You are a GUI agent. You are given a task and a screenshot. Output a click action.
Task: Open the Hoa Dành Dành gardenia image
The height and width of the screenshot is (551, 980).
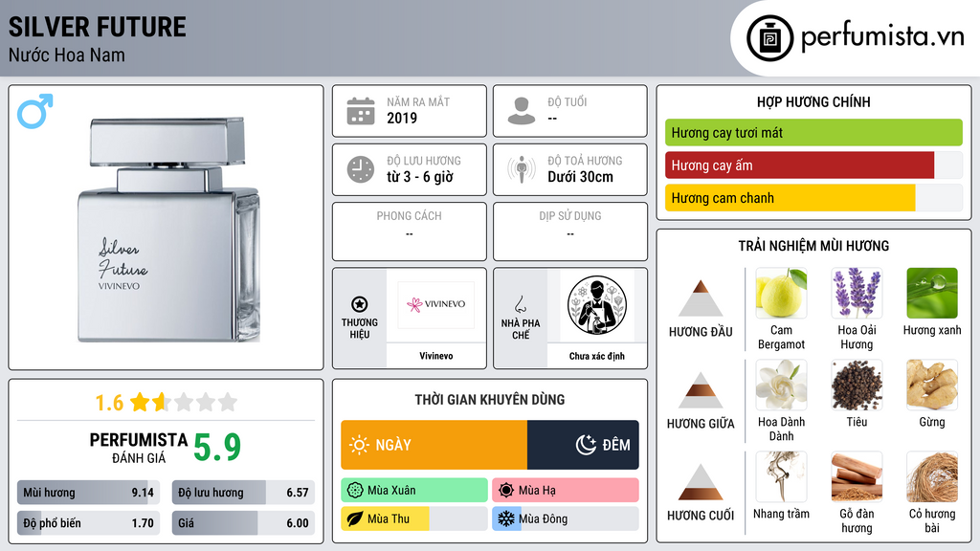(x=781, y=385)
